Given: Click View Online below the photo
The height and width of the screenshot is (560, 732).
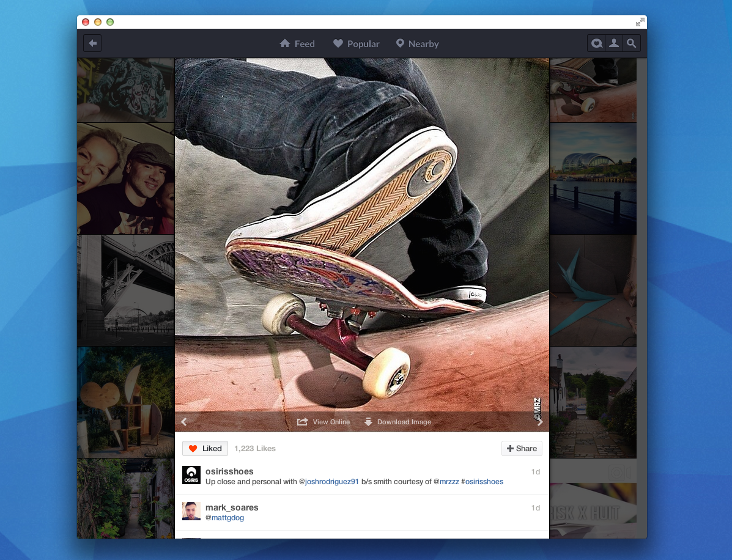Looking at the screenshot, I should (x=323, y=422).
